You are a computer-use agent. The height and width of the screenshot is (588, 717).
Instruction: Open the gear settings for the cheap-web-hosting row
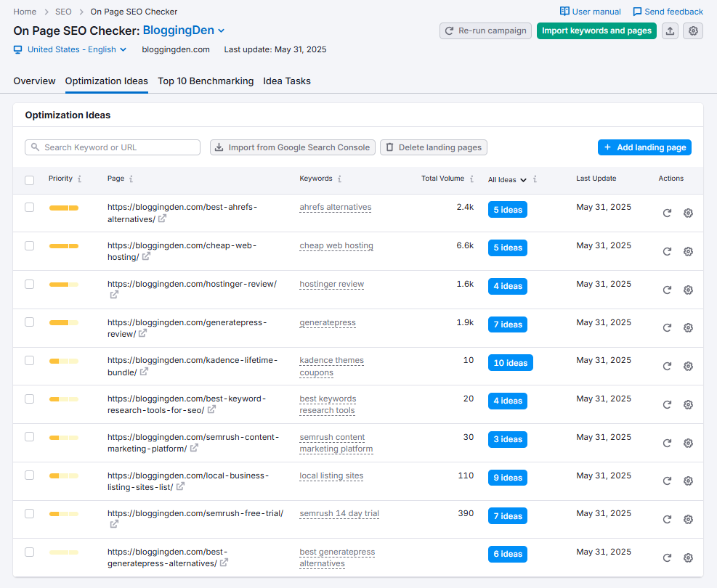click(688, 251)
